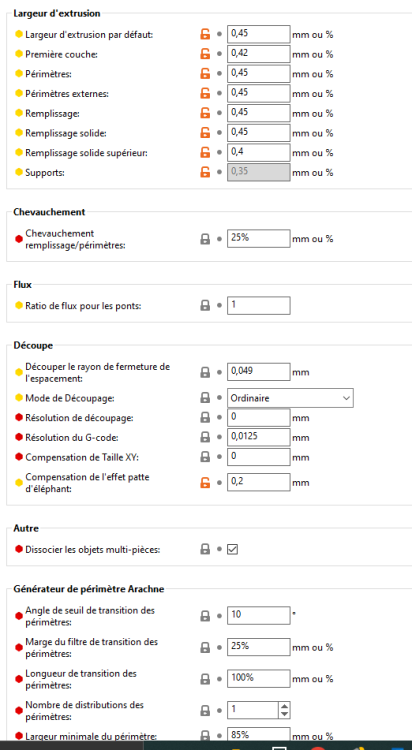Click the Remplissage width input field
The height and width of the screenshot is (750, 412).
tap(258, 113)
